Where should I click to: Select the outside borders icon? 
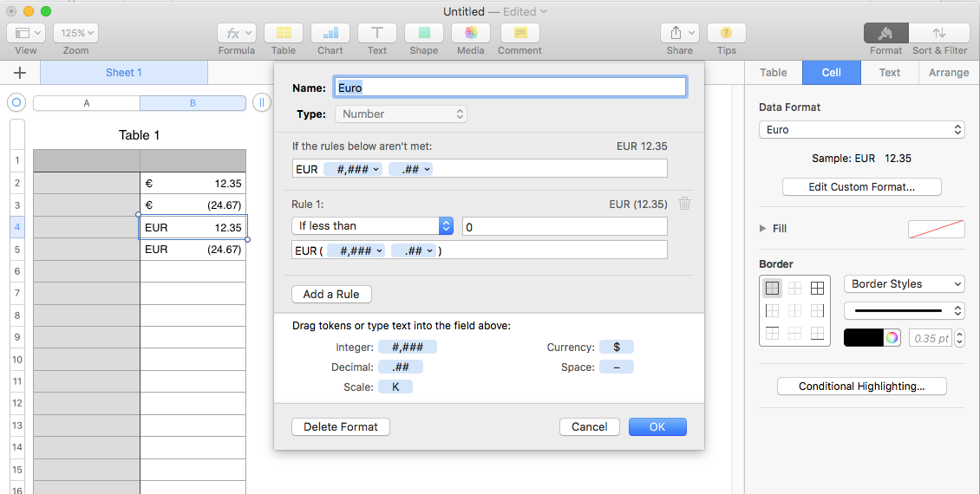point(773,288)
